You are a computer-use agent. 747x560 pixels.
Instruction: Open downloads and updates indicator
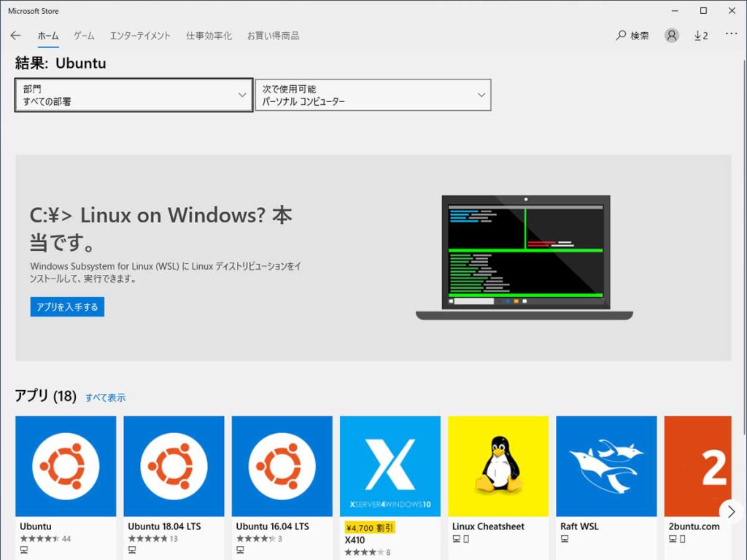[701, 36]
